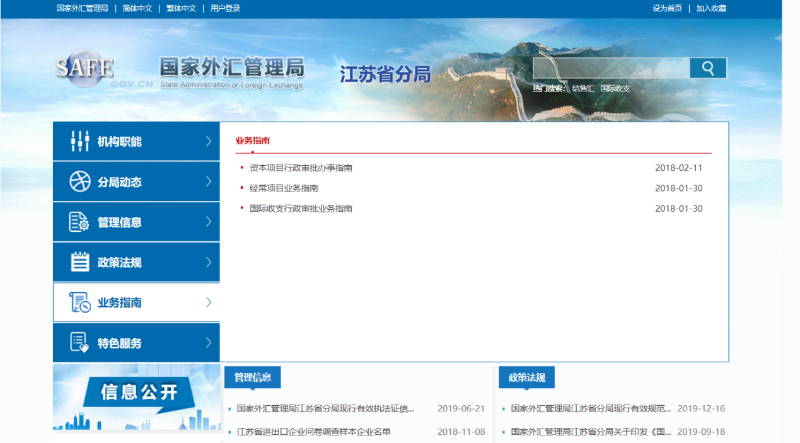Open 国际收支行政审批业务指南 link
The width and height of the screenshot is (800, 443).
[x=300, y=208]
